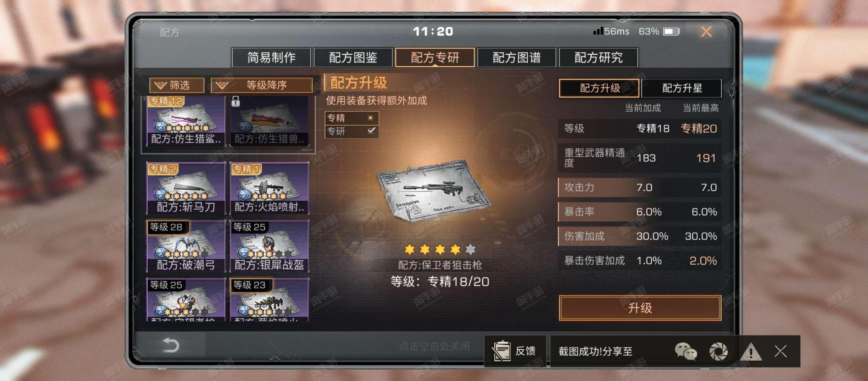Tap the back arrow icon
Image resolution: width=868 pixels, height=381 pixels.
(171, 345)
